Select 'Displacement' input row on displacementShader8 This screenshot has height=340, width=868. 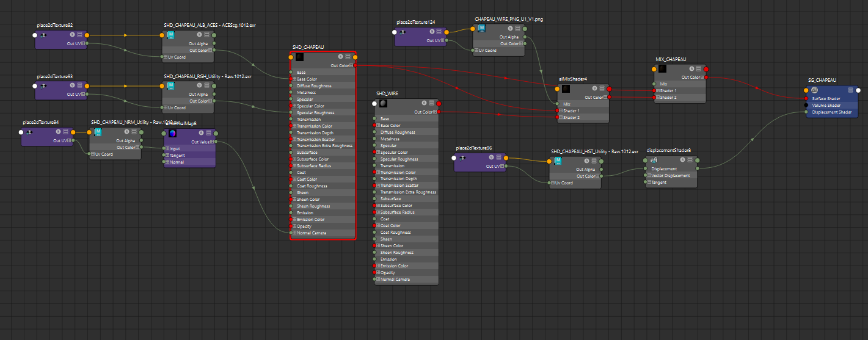671,169
